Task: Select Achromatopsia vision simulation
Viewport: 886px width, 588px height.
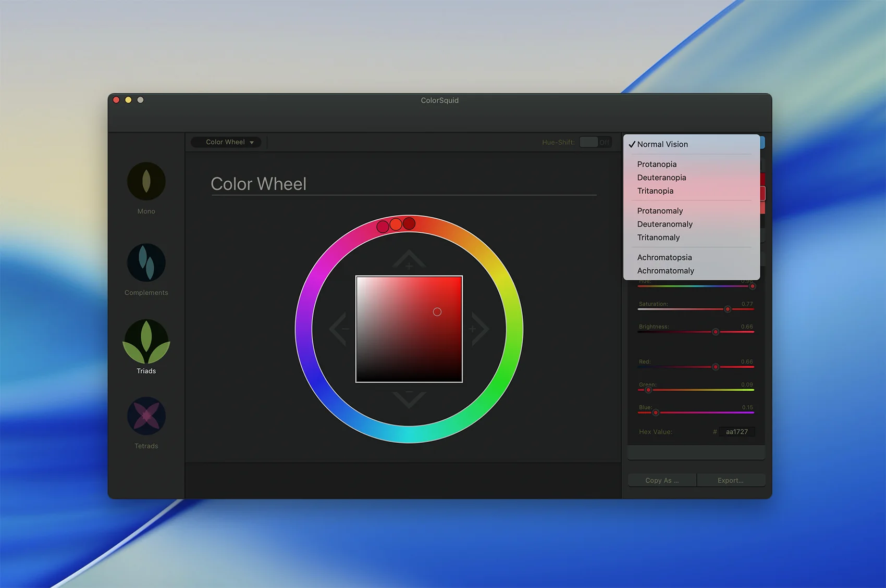Action: click(x=664, y=257)
